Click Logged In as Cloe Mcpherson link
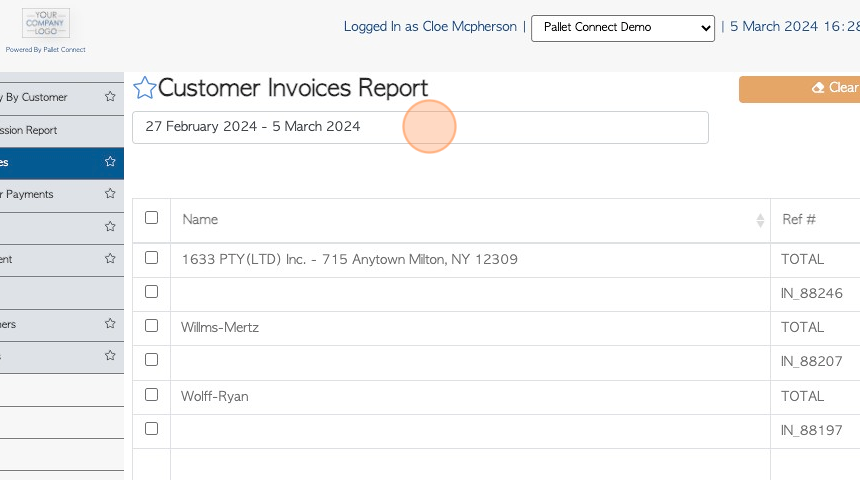The height and width of the screenshot is (480, 860). pos(430,26)
